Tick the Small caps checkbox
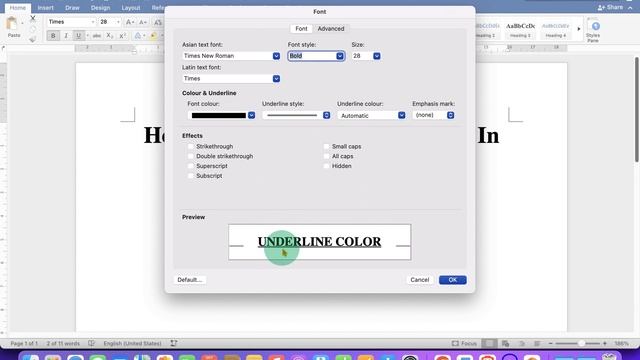This screenshot has width=640, height=360. click(326, 146)
